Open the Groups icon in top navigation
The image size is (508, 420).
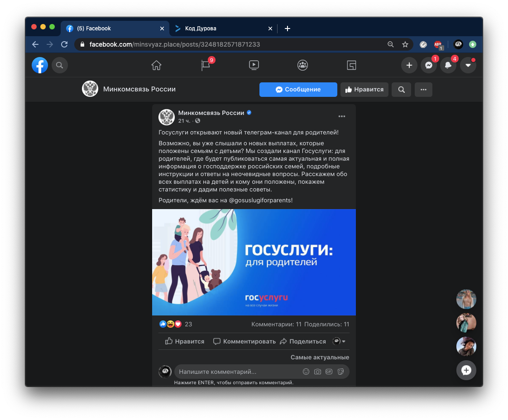coord(303,65)
